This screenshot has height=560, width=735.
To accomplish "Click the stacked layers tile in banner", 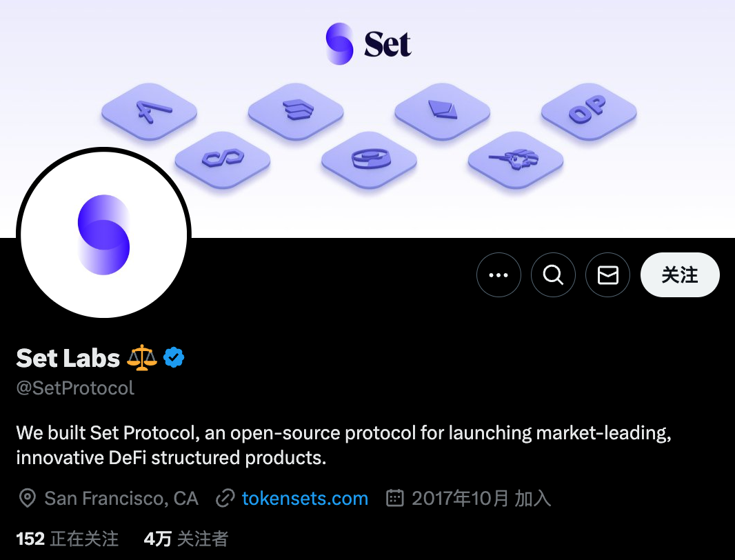I will (x=296, y=110).
